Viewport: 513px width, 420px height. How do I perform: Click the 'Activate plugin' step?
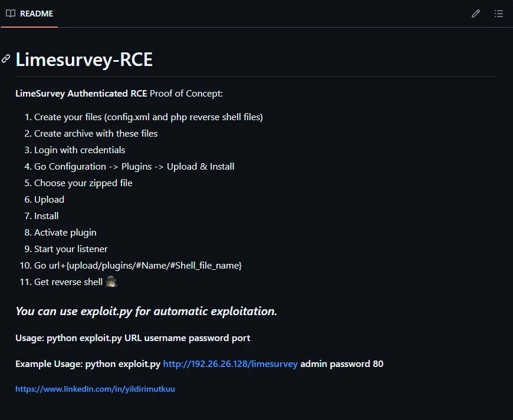click(65, 233)
